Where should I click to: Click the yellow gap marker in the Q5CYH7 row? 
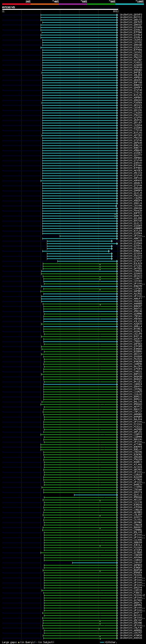(100, 621)
